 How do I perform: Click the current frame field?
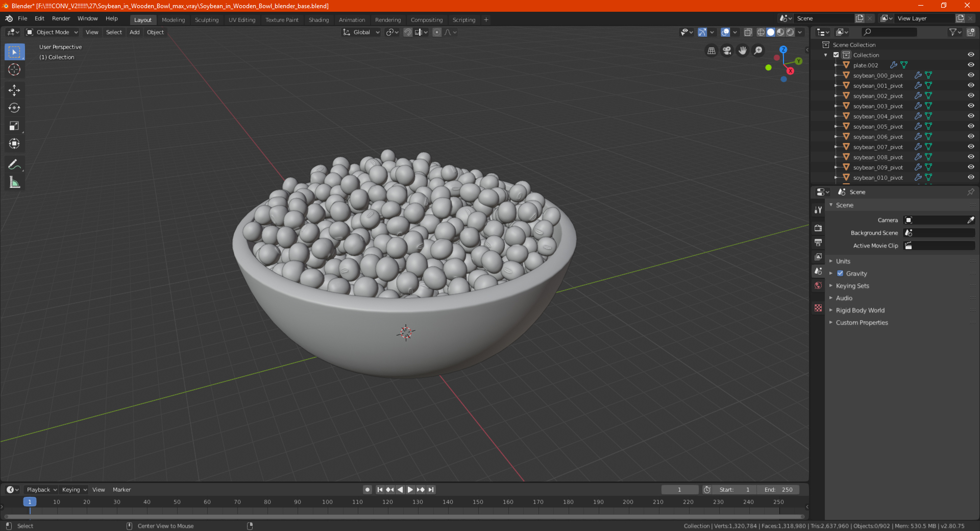click(x=679, y=489)
